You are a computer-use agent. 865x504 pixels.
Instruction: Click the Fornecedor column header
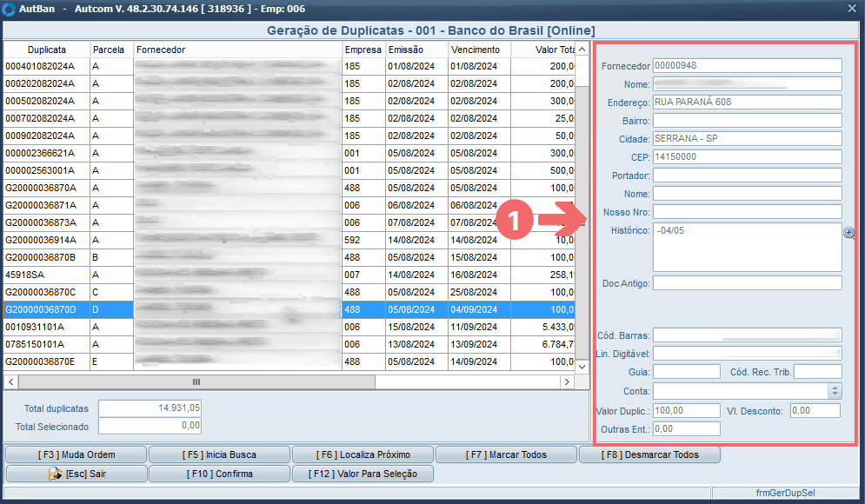click(x=237, y=50)
